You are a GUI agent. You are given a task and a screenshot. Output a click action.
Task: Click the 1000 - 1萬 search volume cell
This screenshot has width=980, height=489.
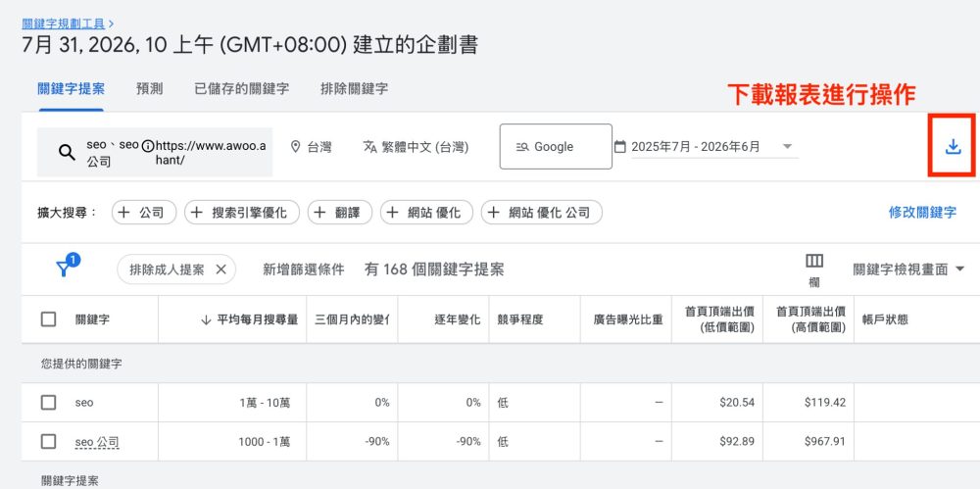click(x=265, y=442)
